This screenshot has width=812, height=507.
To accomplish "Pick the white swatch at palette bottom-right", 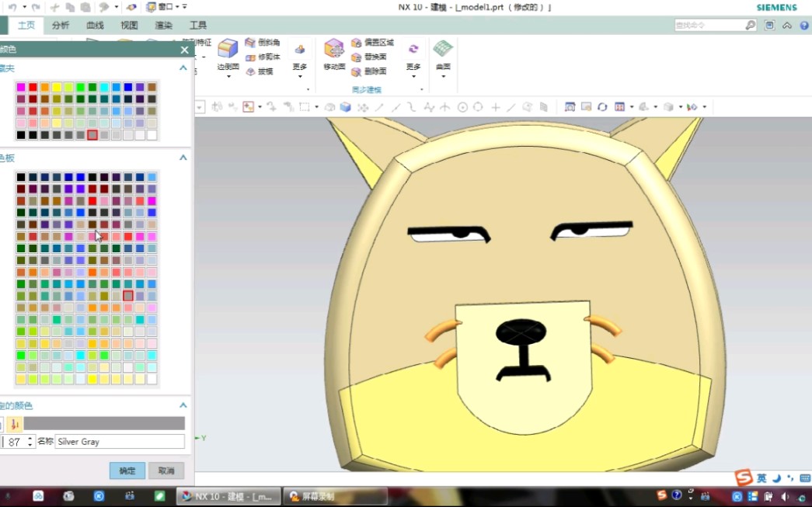I will (152, 379).
